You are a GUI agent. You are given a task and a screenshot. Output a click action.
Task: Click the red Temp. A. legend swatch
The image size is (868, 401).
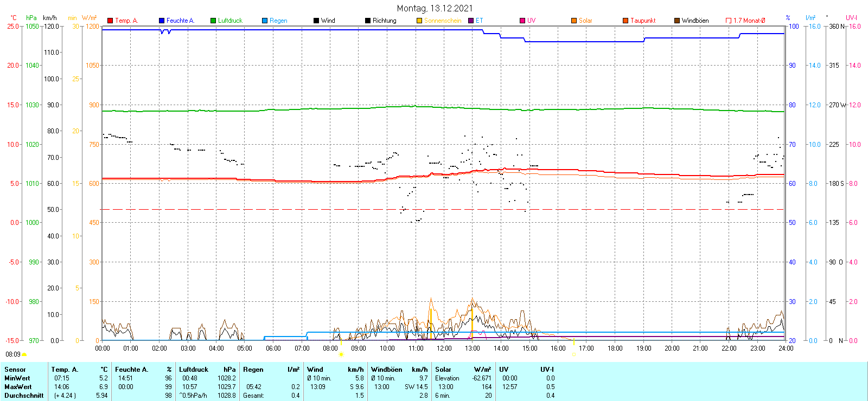pyautogui.click(x=110, y=21)
